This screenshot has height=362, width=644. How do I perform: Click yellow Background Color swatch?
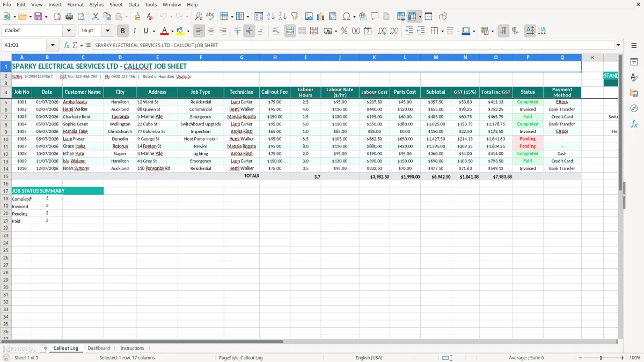180,31
